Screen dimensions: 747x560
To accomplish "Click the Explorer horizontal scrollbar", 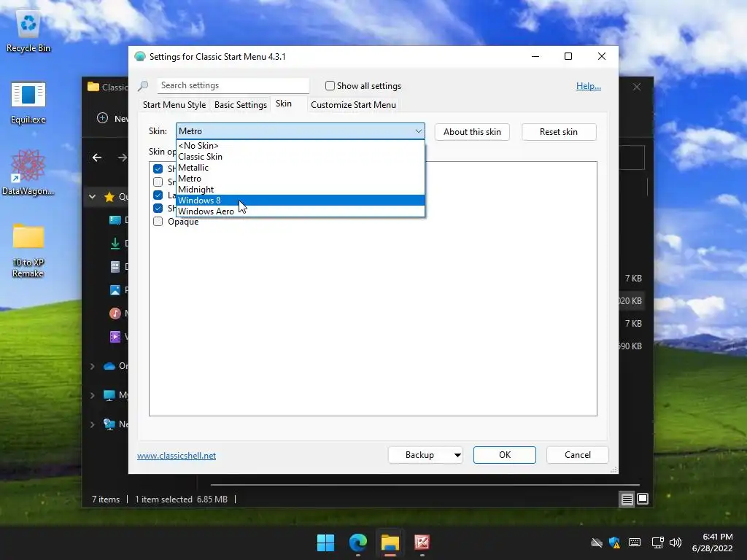I will [425, 485].
